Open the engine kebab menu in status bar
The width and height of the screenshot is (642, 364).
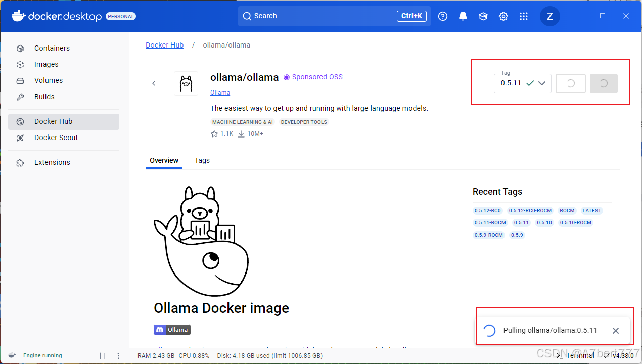click(118, 356)
